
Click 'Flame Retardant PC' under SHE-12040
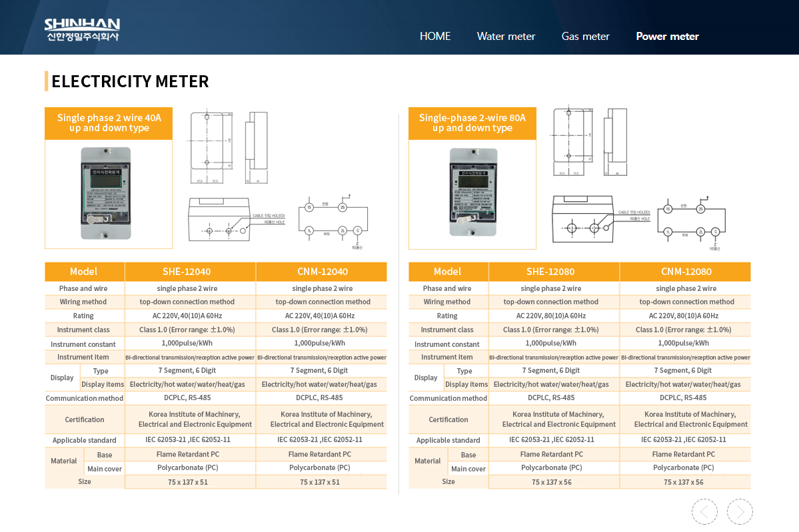pyautogui.click(x=187, y=454)
